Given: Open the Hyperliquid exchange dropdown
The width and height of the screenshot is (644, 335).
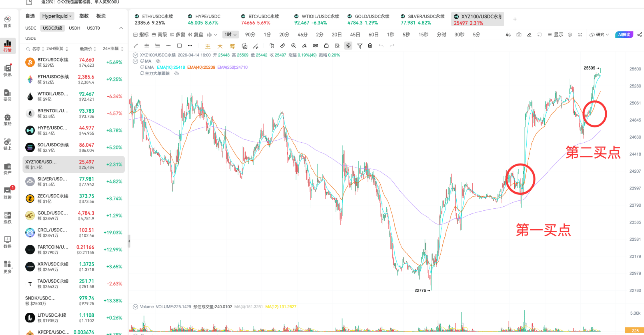Looking at the screenshot, I should pyautogui.click(x=57, y=16).
